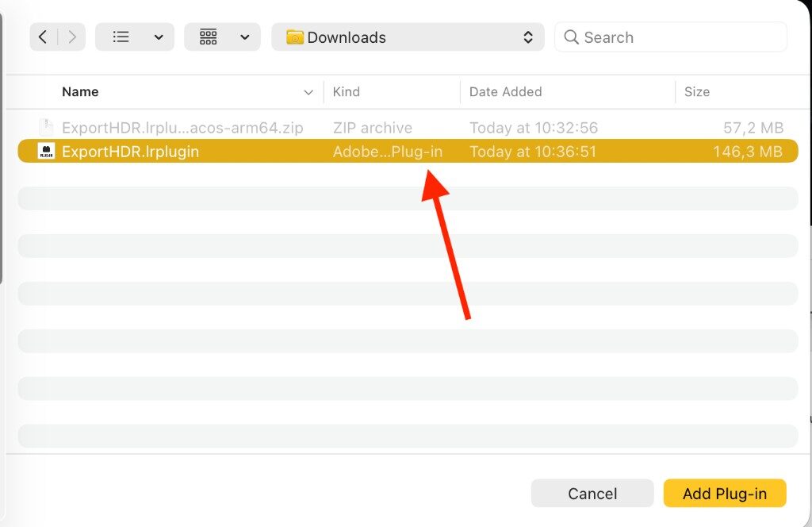This screenshot has height=527, width=812.
Task: Click the list view icon
Action: [121, 37]
